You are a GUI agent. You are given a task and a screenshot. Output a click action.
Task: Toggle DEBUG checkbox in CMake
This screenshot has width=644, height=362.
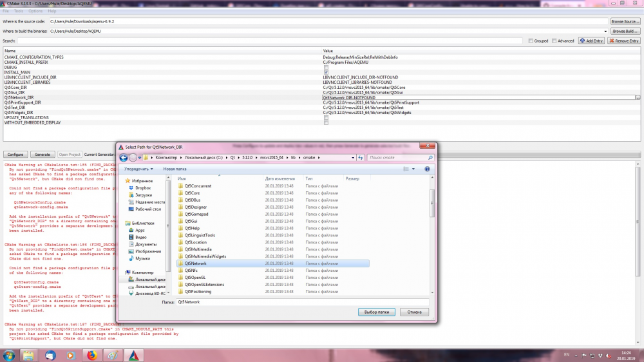[x=326, y=68]
